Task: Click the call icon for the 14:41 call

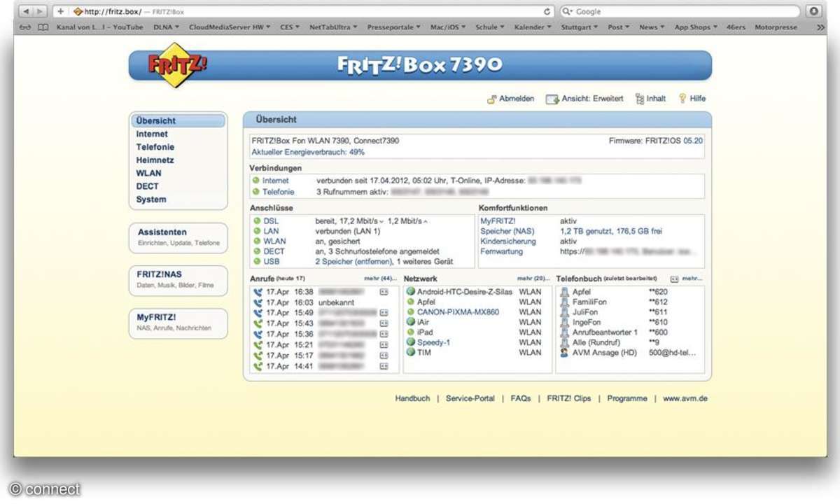Action: tap(258, 366)
